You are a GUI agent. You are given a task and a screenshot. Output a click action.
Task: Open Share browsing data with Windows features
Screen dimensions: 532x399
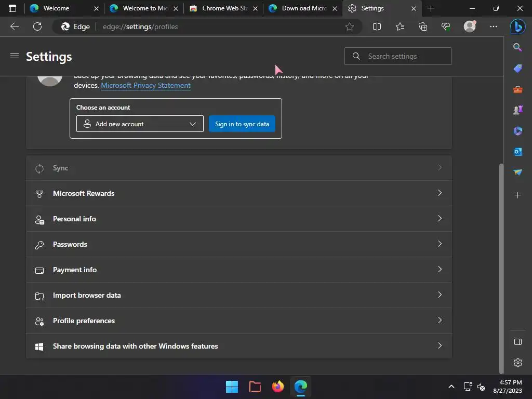pyautogui.click(x=239, y=346)
